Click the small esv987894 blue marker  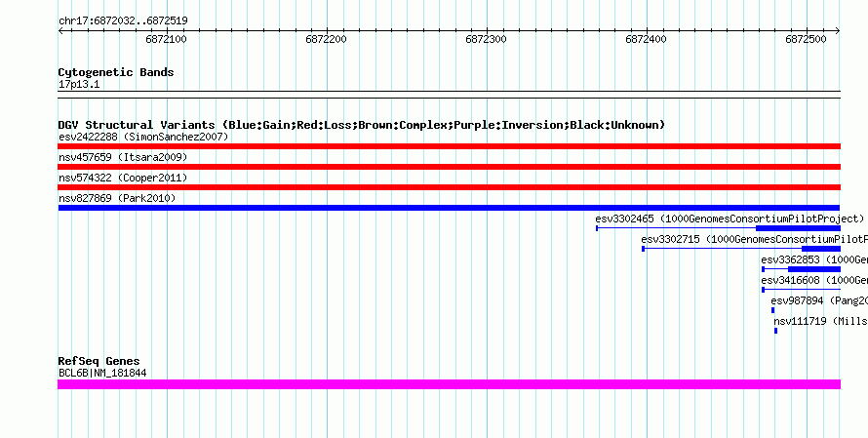(x=772, y=310)
